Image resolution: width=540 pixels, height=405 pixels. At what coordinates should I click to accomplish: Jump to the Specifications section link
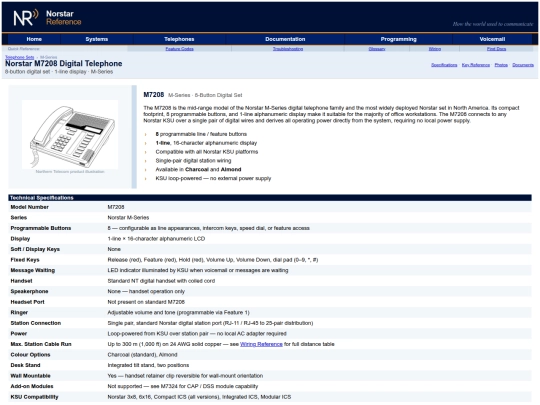tap(444, 65)
